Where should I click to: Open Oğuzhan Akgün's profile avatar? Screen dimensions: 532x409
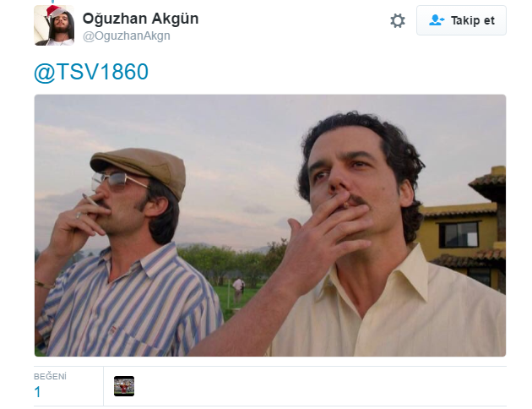54,25
